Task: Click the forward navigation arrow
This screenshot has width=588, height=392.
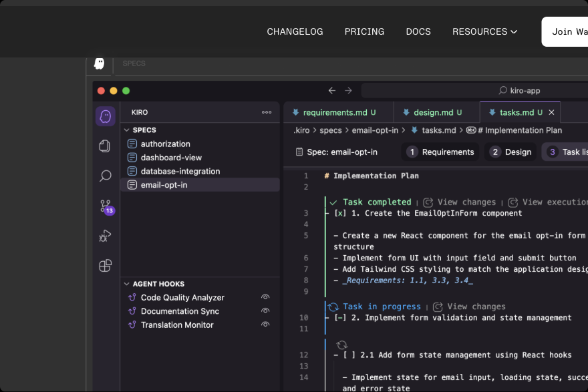Action: [x=348, y=90]
